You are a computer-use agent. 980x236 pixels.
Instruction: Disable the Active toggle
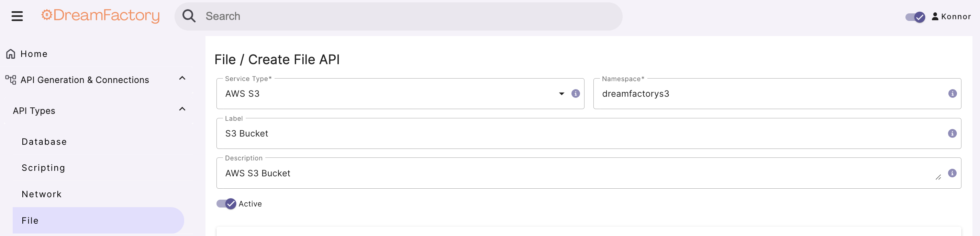(226, 204)
